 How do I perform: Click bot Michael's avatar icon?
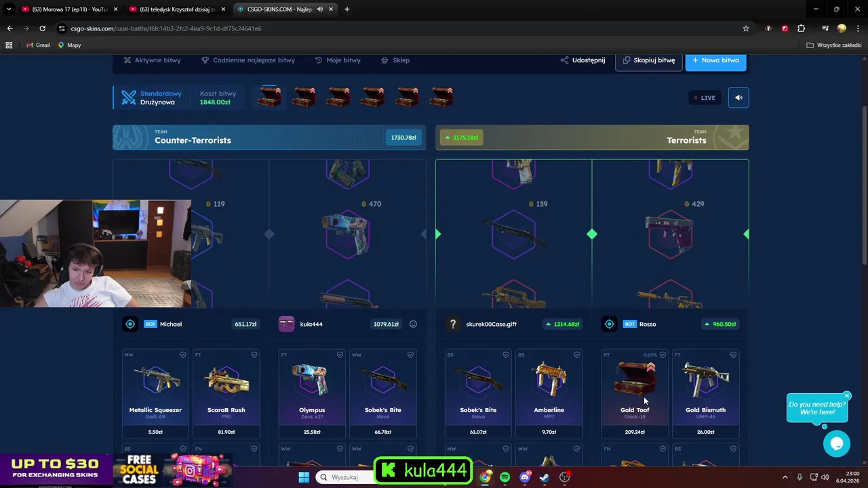[x=130, y=324]
